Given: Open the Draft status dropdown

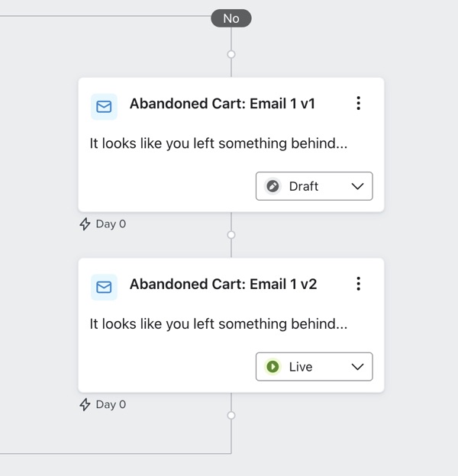Looking at the screenshot, I should 314,186.
